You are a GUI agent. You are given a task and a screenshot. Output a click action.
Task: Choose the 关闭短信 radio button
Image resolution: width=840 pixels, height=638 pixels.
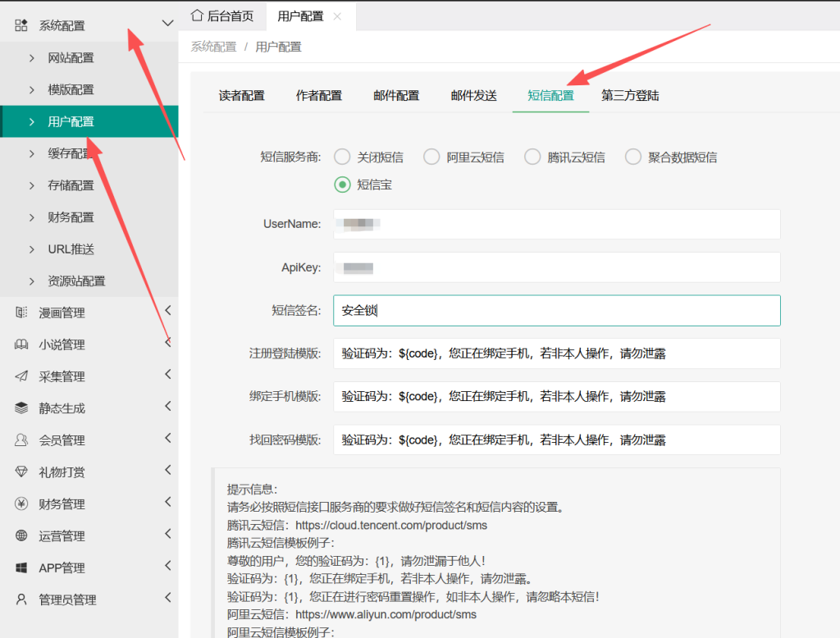point(342,157)
